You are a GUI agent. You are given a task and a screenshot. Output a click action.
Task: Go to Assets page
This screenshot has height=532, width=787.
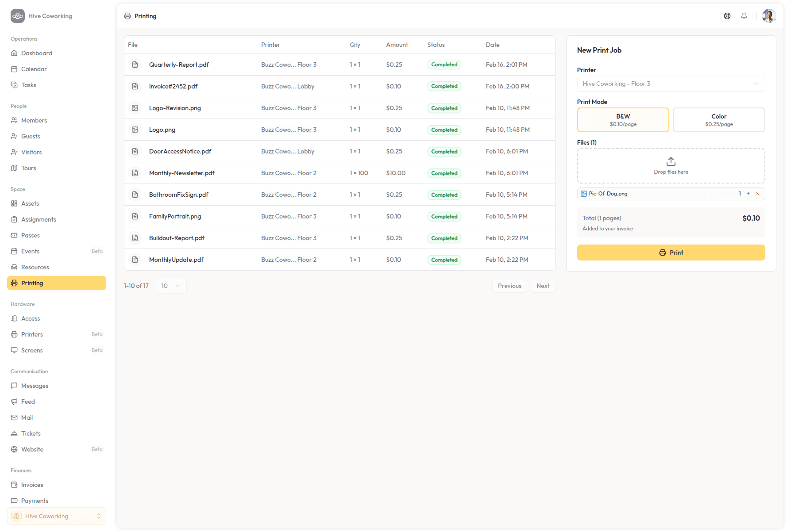57,203
